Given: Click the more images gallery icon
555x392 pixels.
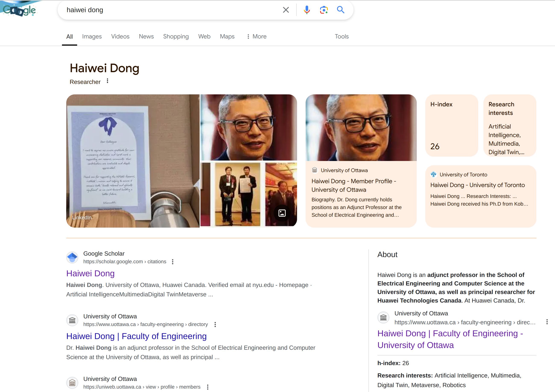Looking at the screenshot, I should pos(282,213).
